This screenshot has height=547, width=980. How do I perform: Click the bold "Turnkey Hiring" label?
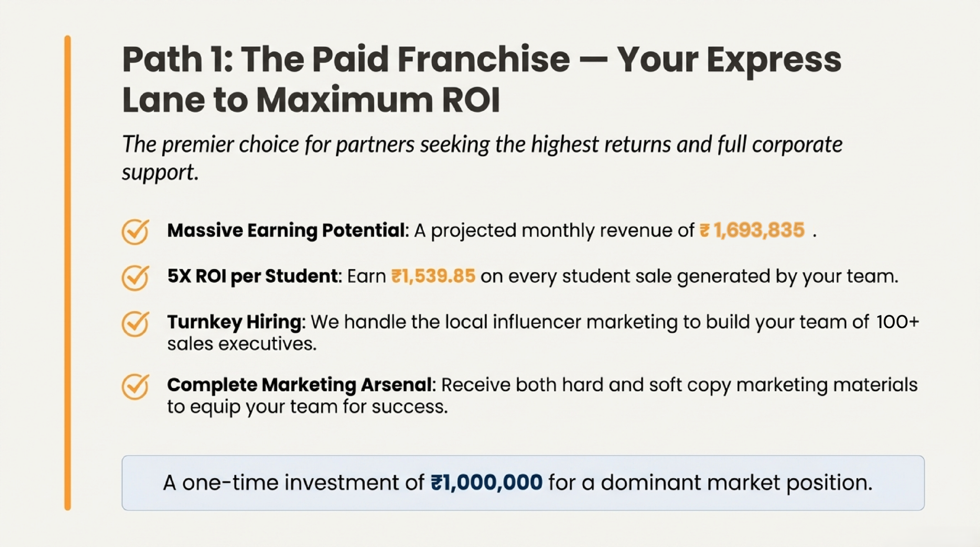[234, 322]
